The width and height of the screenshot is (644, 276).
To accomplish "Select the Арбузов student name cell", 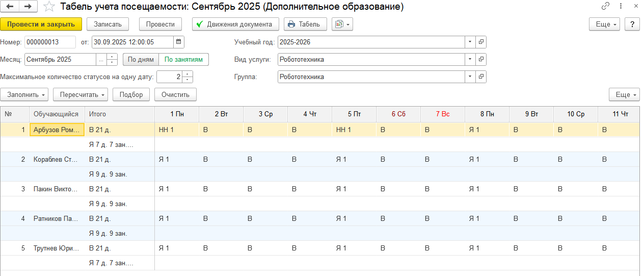I will (57, 130).
